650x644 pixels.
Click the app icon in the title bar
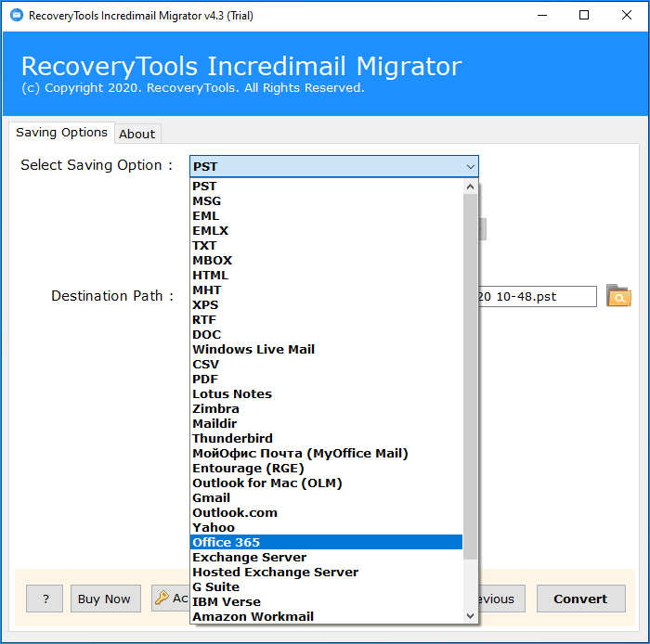coord(17,16)
